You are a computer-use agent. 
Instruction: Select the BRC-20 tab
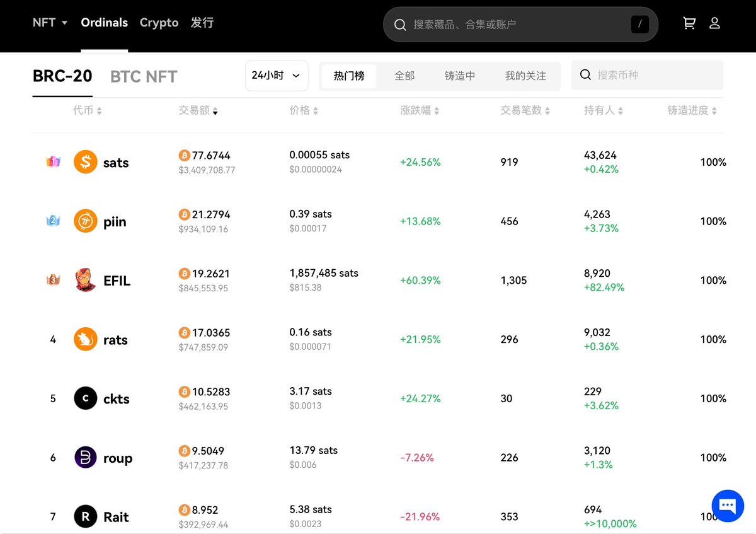point(62,76)
